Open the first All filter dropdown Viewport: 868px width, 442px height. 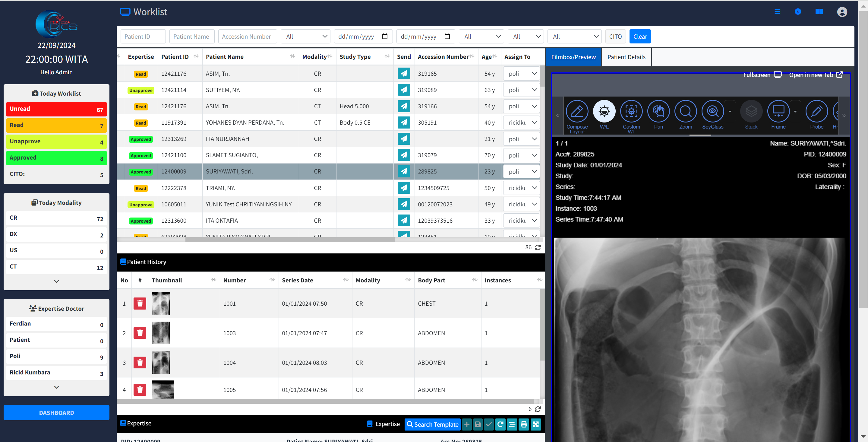click(x=306, y=37)
